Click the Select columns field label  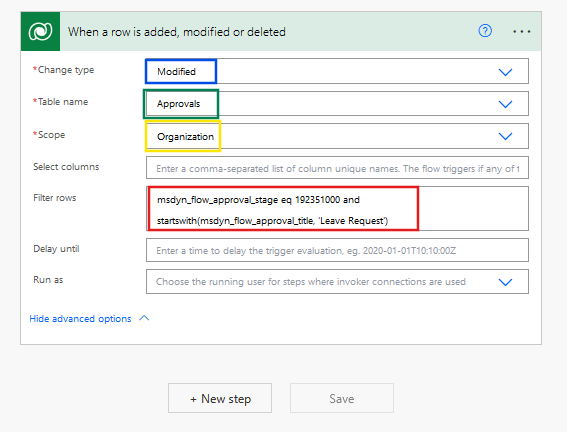coord(66,167)
